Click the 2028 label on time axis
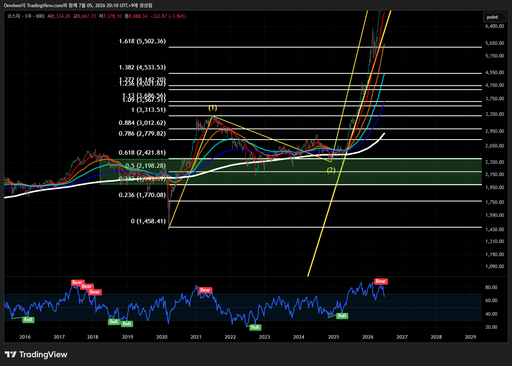This screenshot has height=366, width=512. 436,337
